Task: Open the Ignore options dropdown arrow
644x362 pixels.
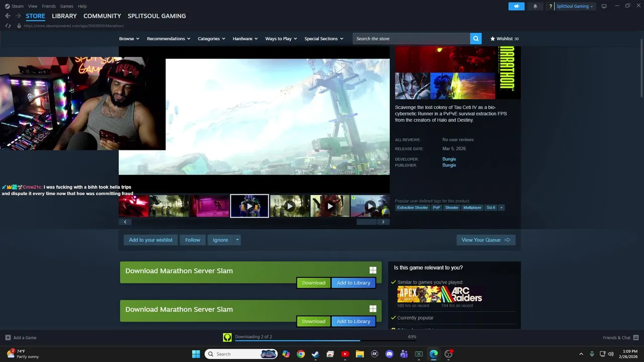Action: click(237, 240)
